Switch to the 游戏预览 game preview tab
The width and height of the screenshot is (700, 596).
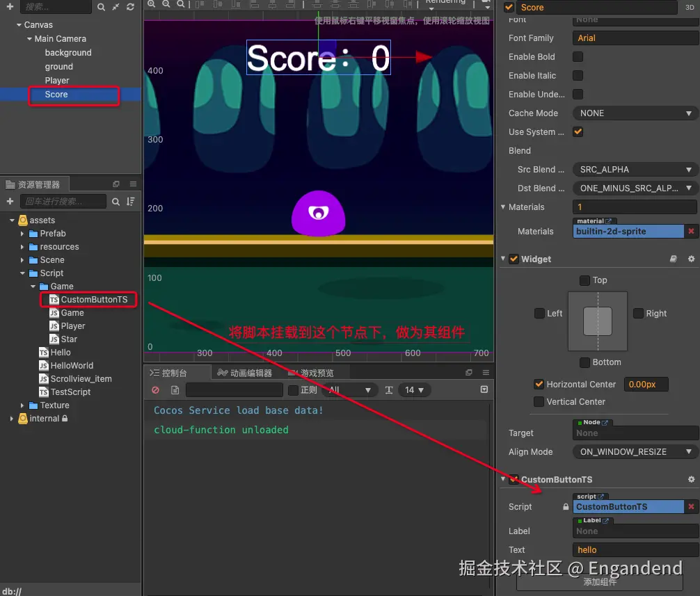pyautogui.click(x=311, y=373)
